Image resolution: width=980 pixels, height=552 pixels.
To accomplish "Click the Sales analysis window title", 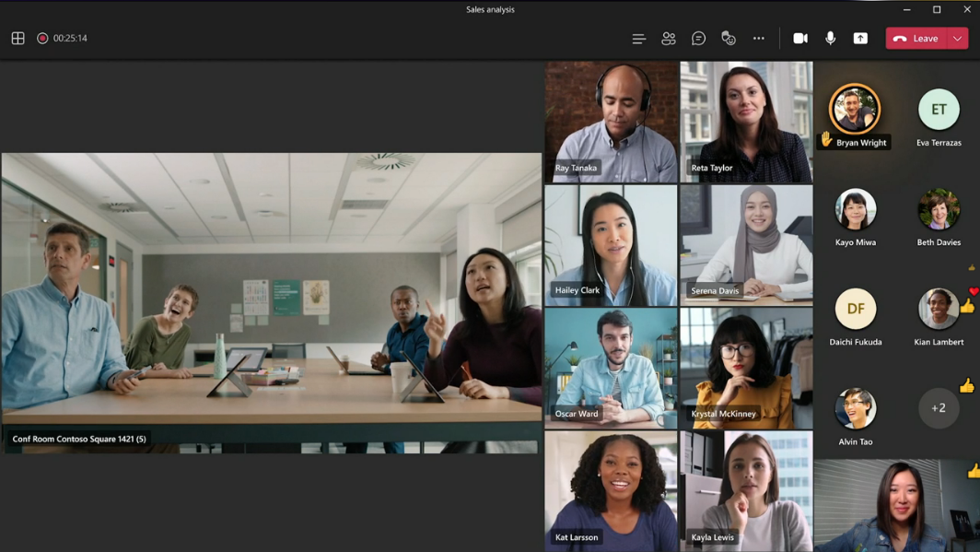I will tap(490, 9).
